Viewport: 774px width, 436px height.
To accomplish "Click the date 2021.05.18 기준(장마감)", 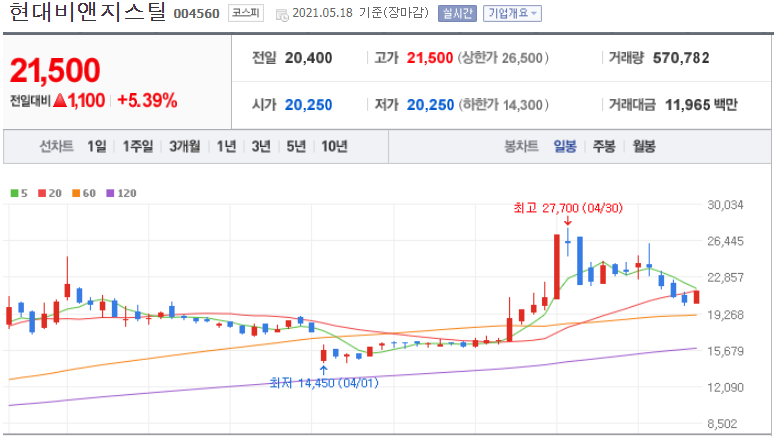I will [x=360, y=13].
